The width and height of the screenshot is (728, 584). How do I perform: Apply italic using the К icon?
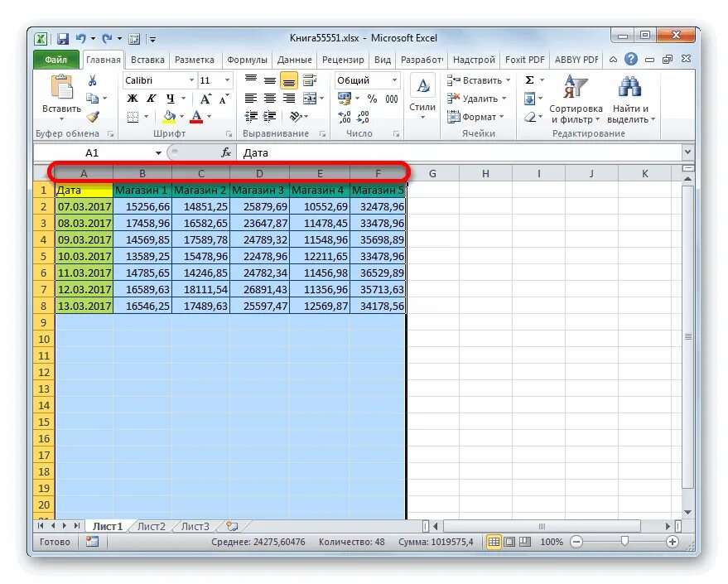coord(150,99)
